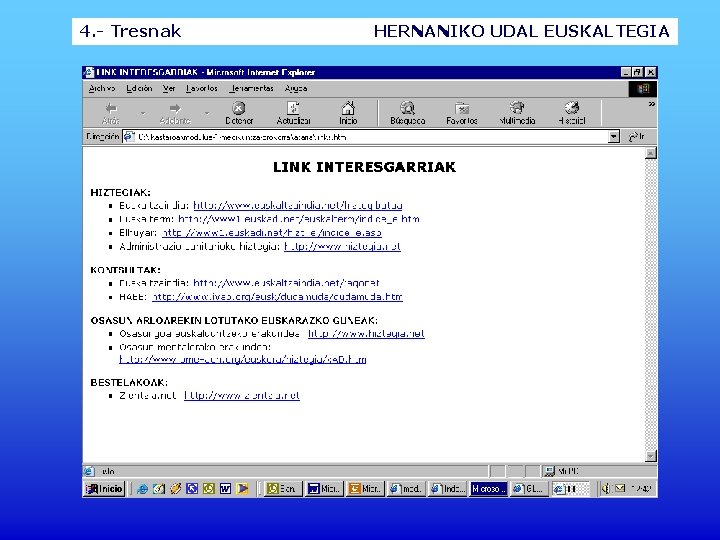Screen dimensions: 720x540
Task: Open the Ayuda menu
Action: click(x=296, y=89)
